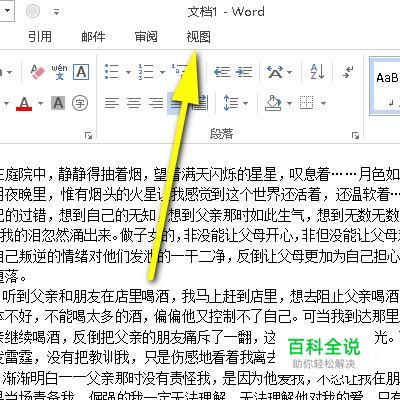Open the wén phonetic guide tool
Image resolution: width=400 pixels, height=400 pixels.
coord(59,72)
